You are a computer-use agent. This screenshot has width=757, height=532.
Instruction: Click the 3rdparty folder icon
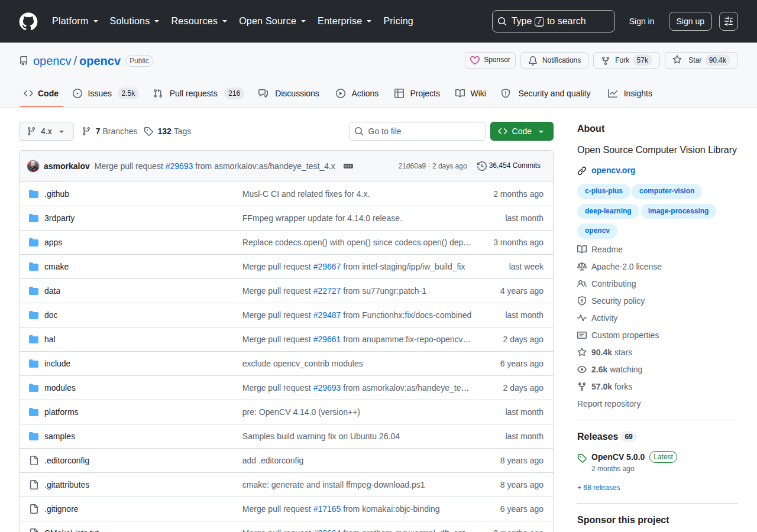(34, 218)
